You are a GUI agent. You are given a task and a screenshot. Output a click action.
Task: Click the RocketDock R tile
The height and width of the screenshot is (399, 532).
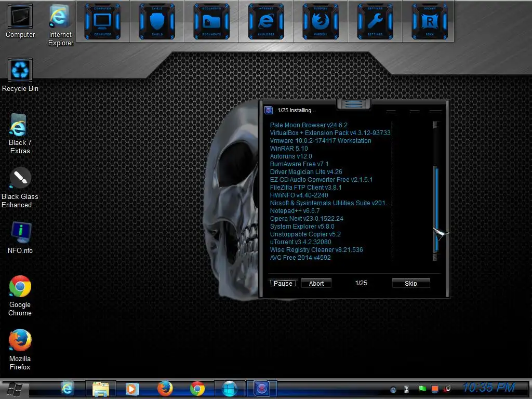[430, 21]
